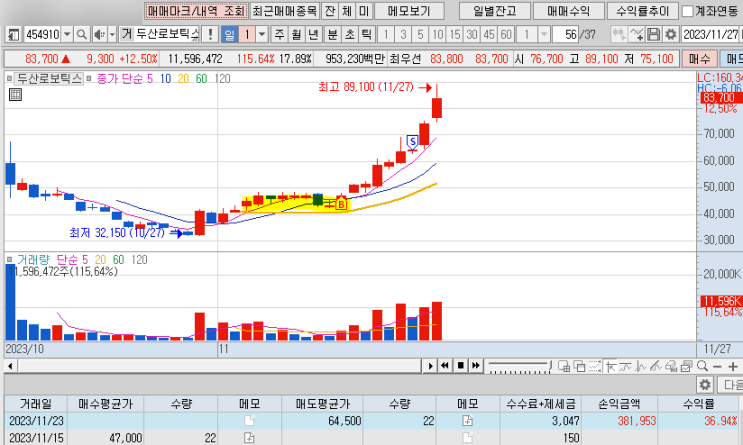Click the save chart floppy disk icon
743x445 pixels.
[x=653, y=34]
